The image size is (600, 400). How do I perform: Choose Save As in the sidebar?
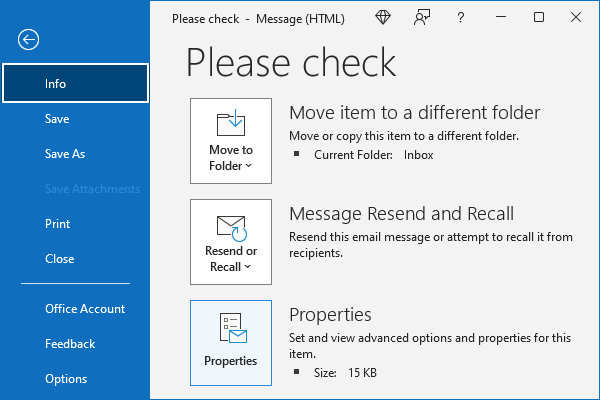coord(65,154)
